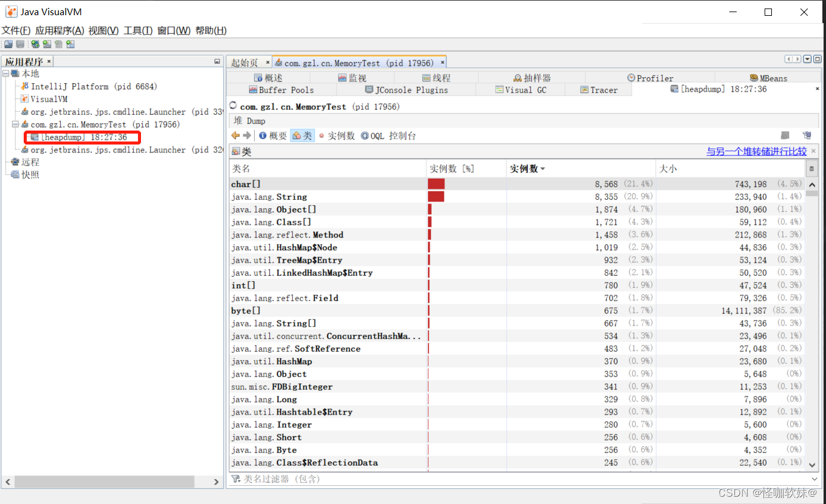Show the 实例数 instances view
Viewport: 826px width, 504px height.
pos(337,136)
